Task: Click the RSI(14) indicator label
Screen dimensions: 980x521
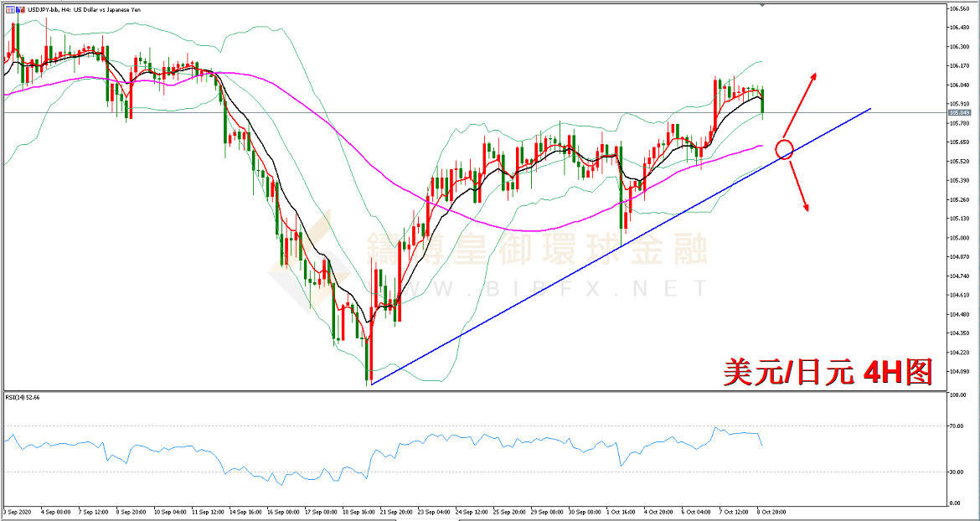Action: click(22, 397)
